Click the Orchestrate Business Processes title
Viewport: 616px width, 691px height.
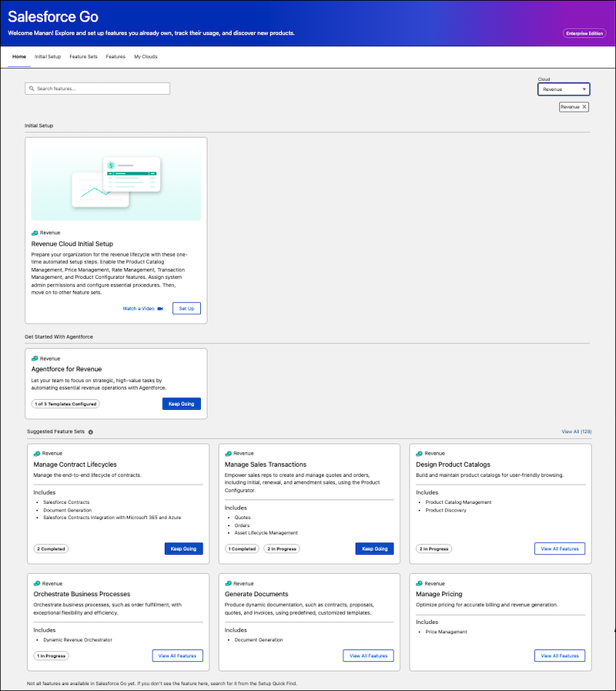pyautogui.click(x=82, y=594)
